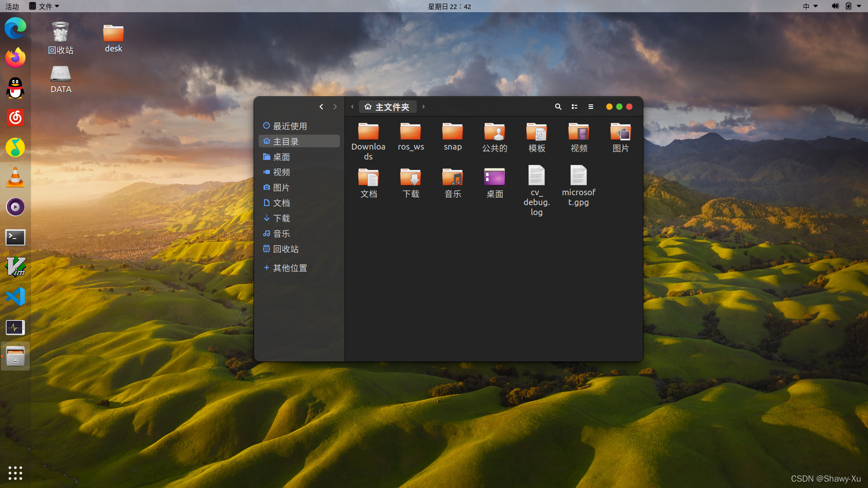
Task: Launch the Terminal from the dock
Action: (15, 237)
